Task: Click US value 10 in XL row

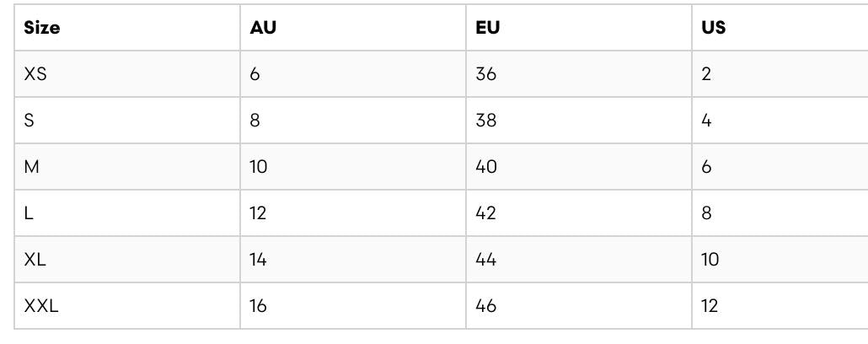Action: pyautogui.click(x=780, y=260)
